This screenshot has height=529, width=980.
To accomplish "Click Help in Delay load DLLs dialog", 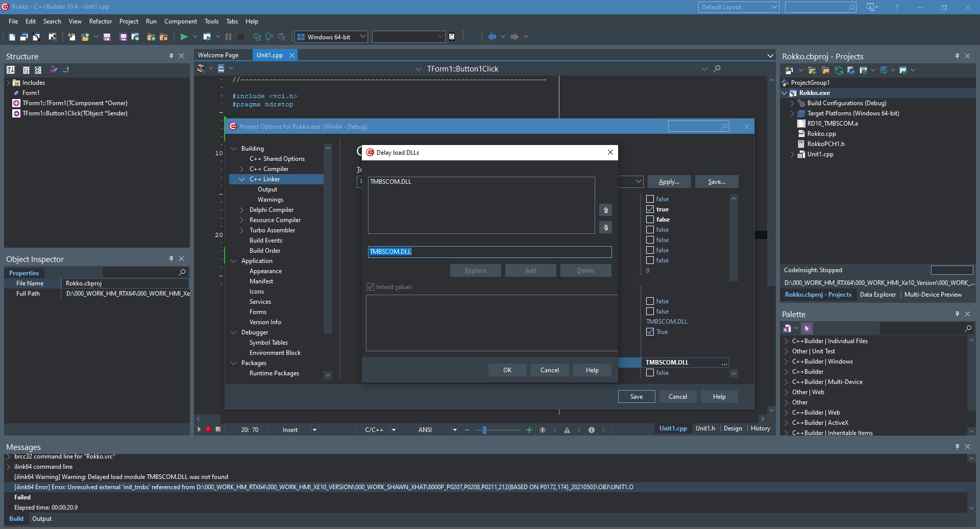I will [x=592, y=370].
